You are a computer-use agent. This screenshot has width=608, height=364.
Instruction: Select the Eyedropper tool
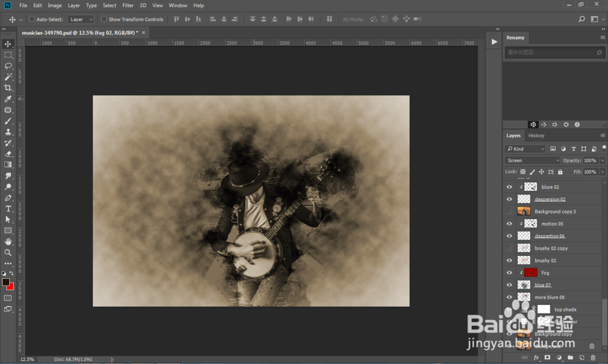(x=8, y=99)
